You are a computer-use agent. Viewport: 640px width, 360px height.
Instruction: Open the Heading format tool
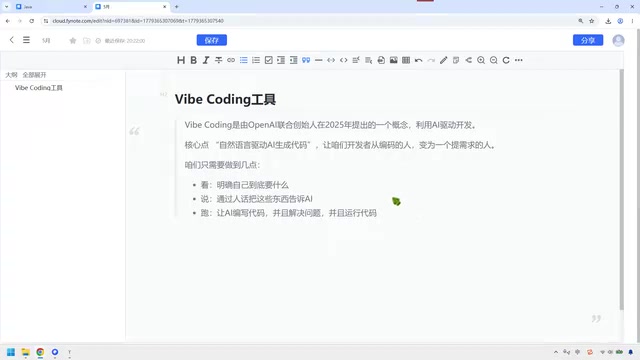[x=181, y=60]
